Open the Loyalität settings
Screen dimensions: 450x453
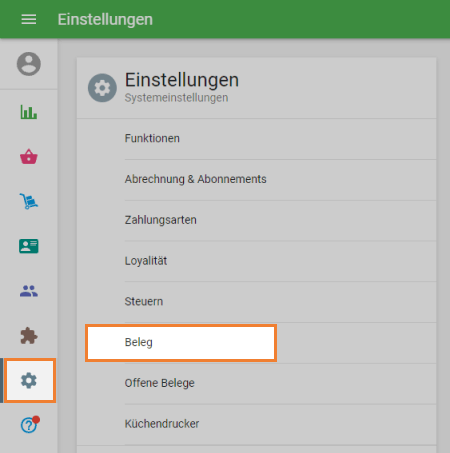[x=256, y=261]
